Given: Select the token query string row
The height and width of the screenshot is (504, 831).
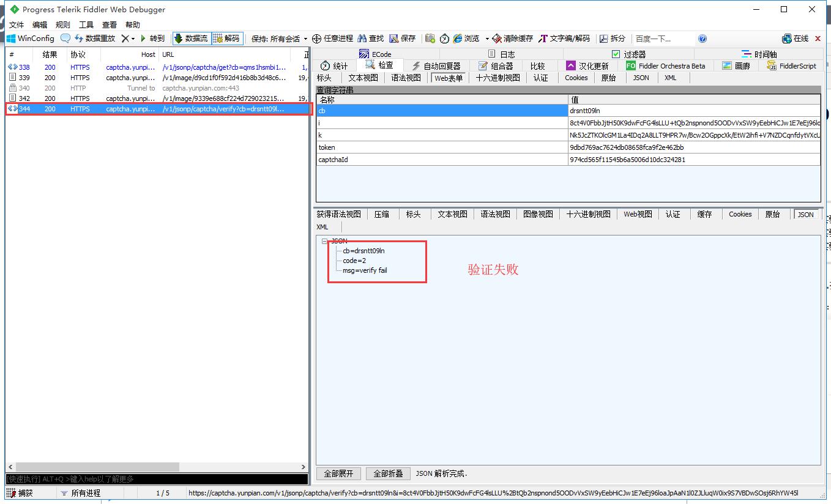Looking at the screenshot, I should pyautogui.click(x=568, y=147).
